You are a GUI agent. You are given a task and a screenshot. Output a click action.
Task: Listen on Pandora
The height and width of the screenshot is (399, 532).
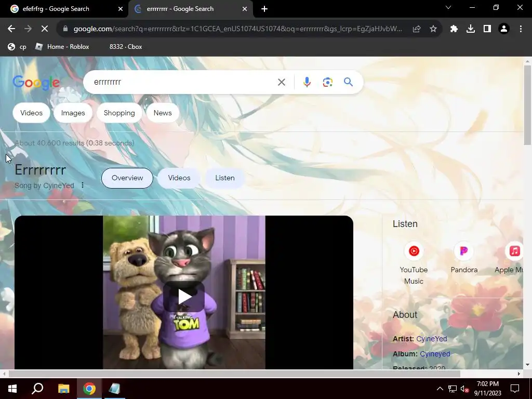point(464,258)
